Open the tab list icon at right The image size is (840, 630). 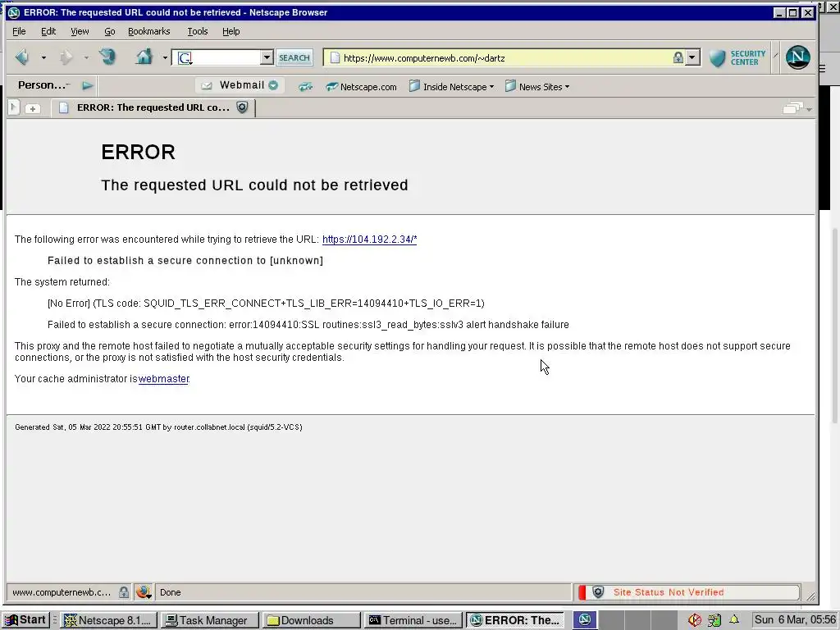tap(797, 108)
